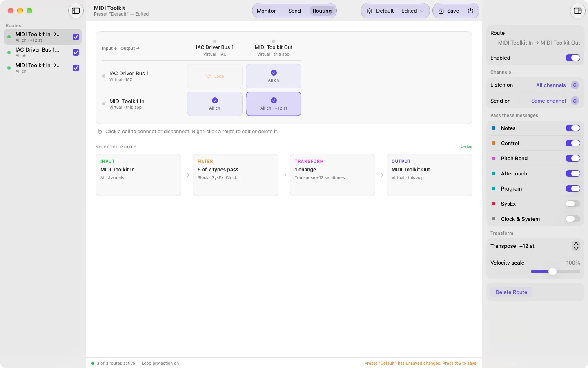Toggle the right inspector panel icon
This screenshot has width=588, height=368.
click(x=577, y=11)
